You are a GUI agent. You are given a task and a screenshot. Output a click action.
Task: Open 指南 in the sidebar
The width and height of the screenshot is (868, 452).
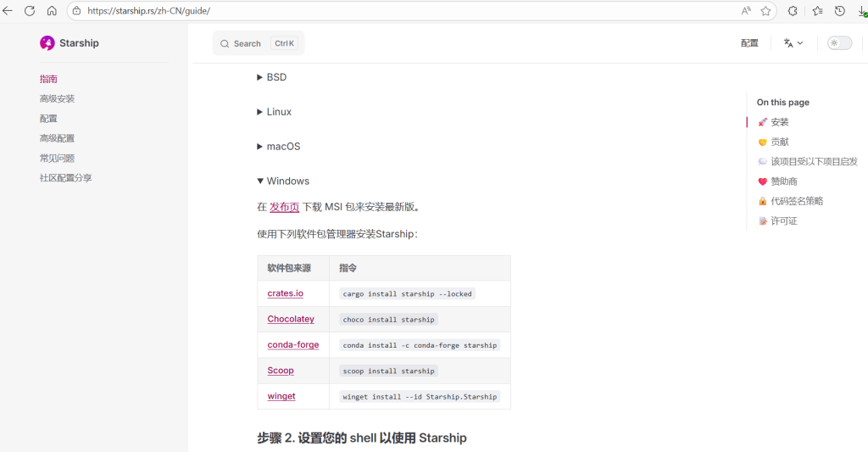pyautogui.click(x=48, y=79)
